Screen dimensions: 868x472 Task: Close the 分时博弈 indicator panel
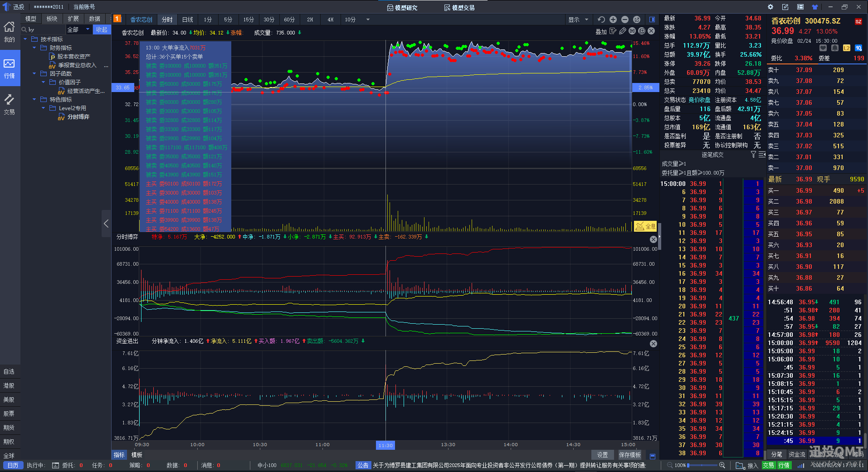(653, 239)
